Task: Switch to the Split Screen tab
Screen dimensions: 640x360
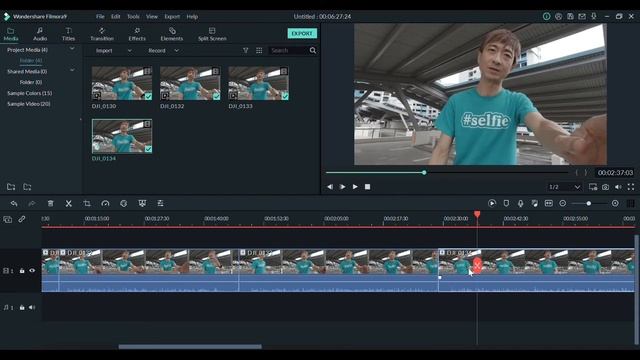Action: [x=212, y=34]
